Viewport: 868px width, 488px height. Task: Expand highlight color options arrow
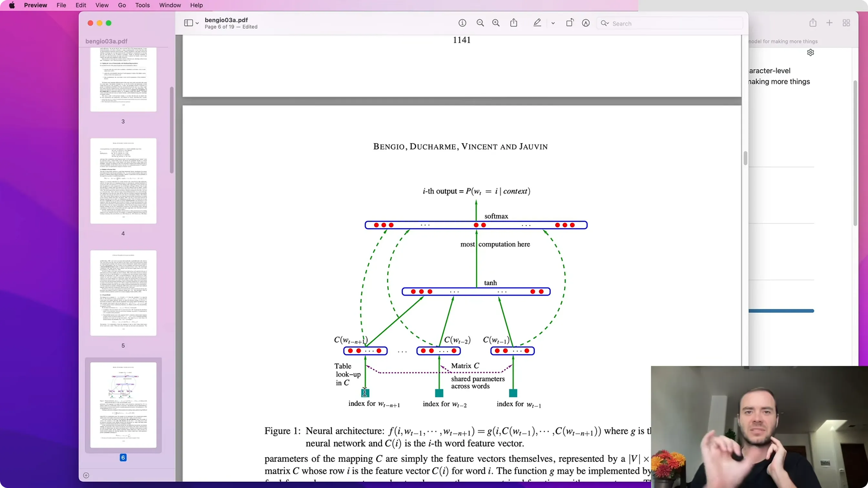tap(553, 23)
